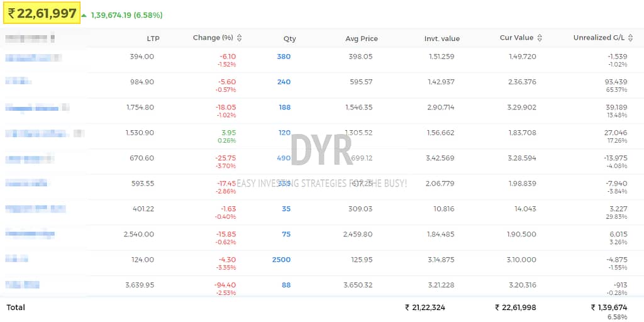The height and width of the screenshot is (322, 644).
Task: Open quantity link 240
Action: point(284,82)
